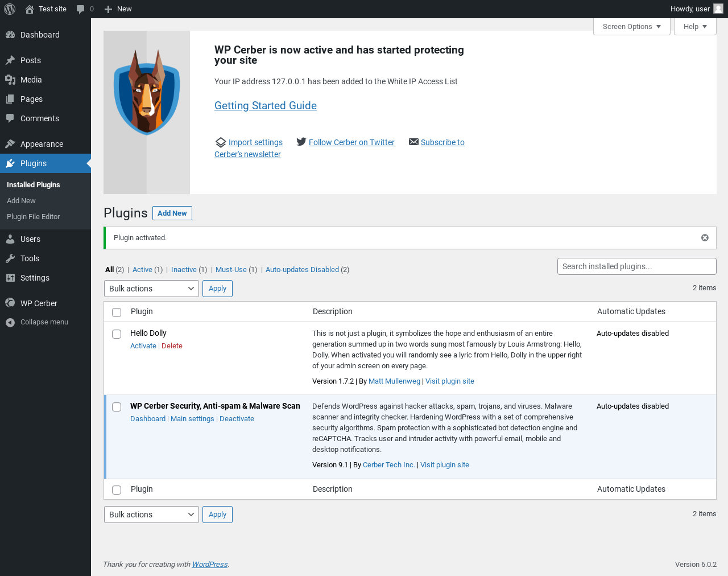Click Follow Cerber on Twitter link
The width and height of the screenshot is (728, 576).
351,142
